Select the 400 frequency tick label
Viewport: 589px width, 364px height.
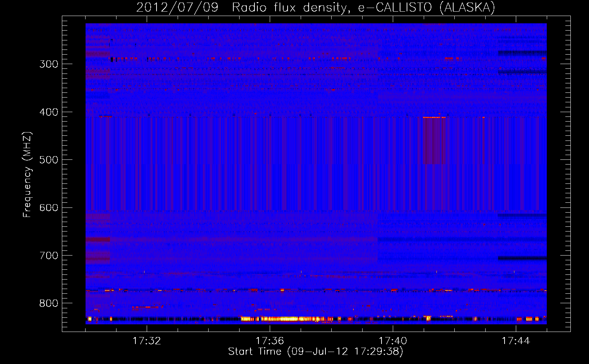click(x=49, y=112)
